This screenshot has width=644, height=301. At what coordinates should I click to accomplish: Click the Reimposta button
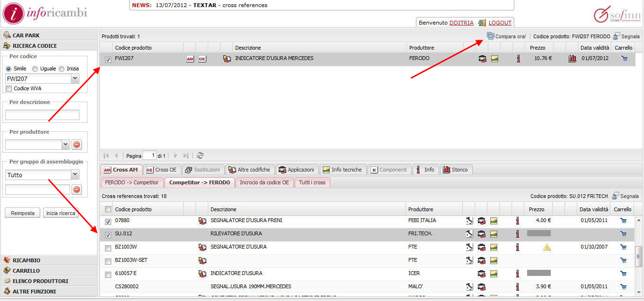pos(23,213)
